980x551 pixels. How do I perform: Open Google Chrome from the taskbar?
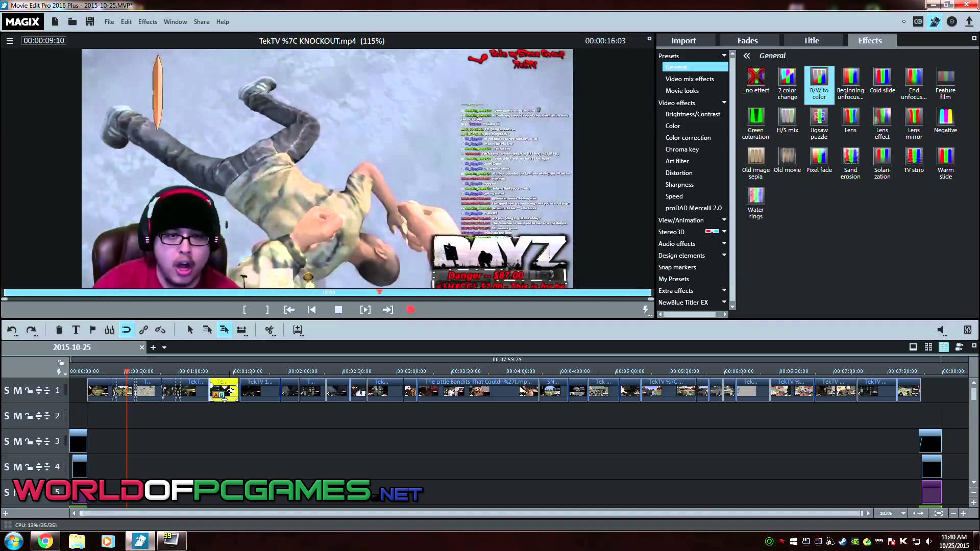(x=45, y=541)
